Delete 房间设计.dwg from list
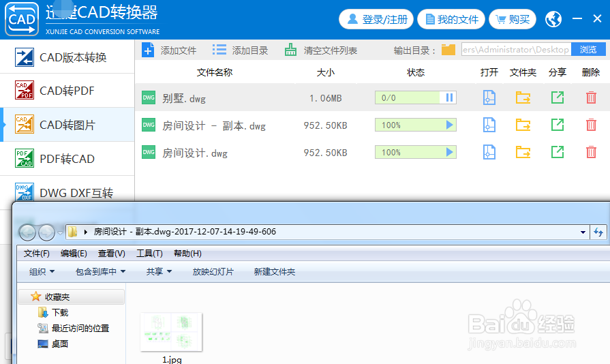Screen dimensions: 610x364 (591, 152)
